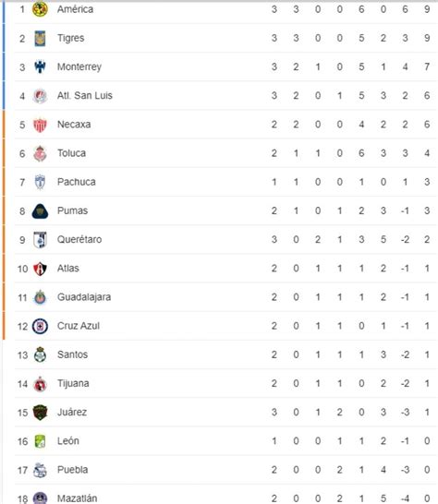Open the Atl. San Luis team link
438x504 pixels.
click(x=85, y=95)
